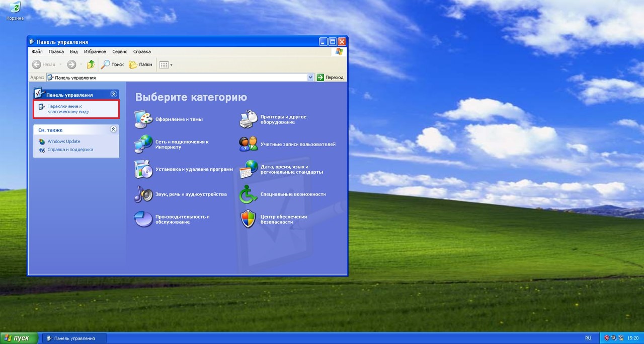Open the Вид menu
644x344 pixels.
[x=74, y=51]
